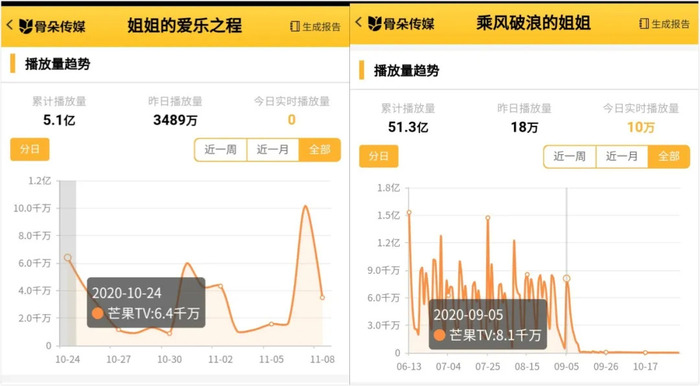
Task: Select 全部 range in left chart
Action: coord(320,149)
